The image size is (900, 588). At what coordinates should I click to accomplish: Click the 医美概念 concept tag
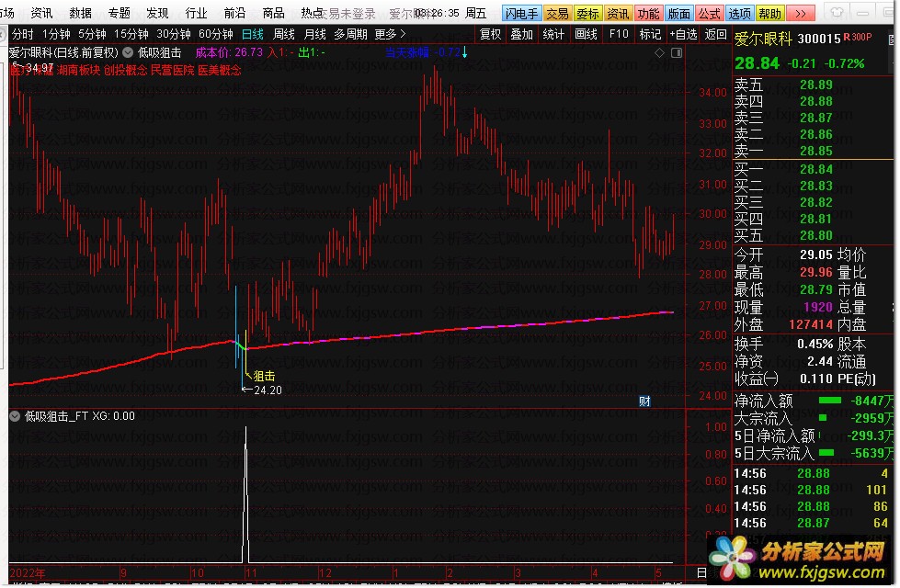pyautogui.click(x=220, y=70)
